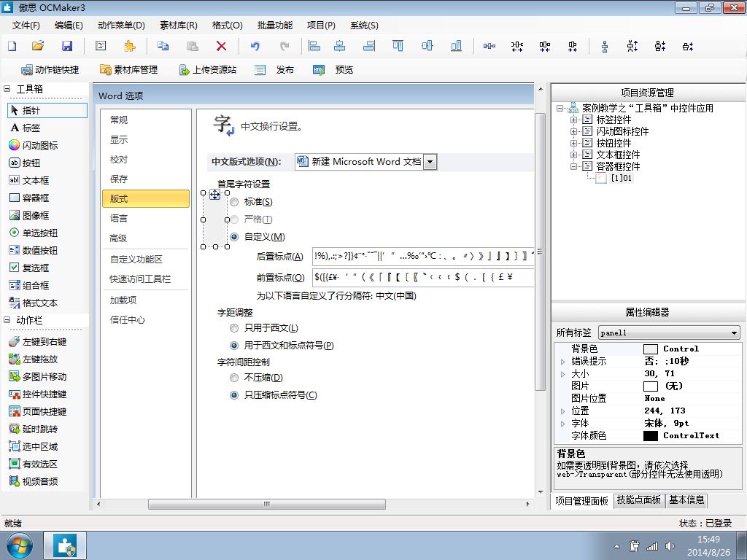Expand the 闪动图标控件 tree node
This screenshot has width=747, height=560.
coord(573,131)
